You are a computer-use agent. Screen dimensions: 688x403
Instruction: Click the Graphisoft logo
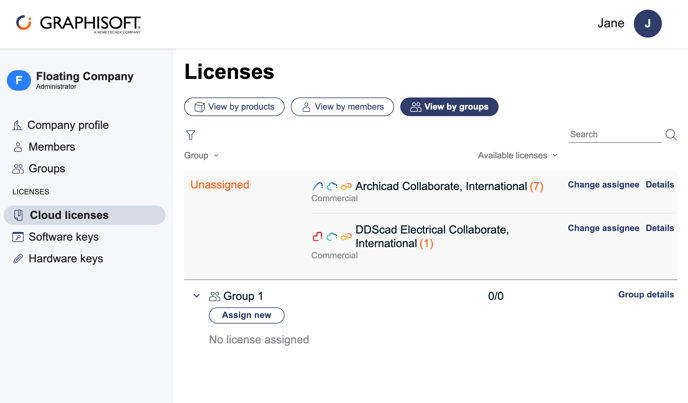click(79, 24)
